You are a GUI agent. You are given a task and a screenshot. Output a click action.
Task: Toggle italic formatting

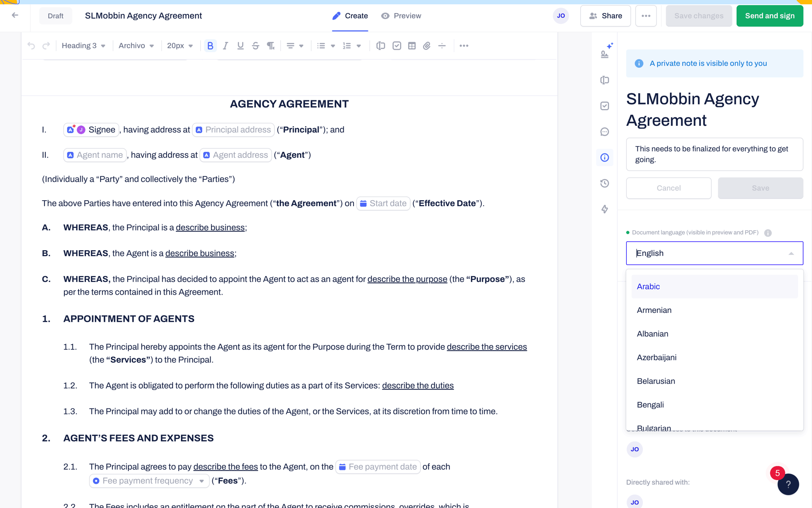pyautogui.click(x=225, y=46)
